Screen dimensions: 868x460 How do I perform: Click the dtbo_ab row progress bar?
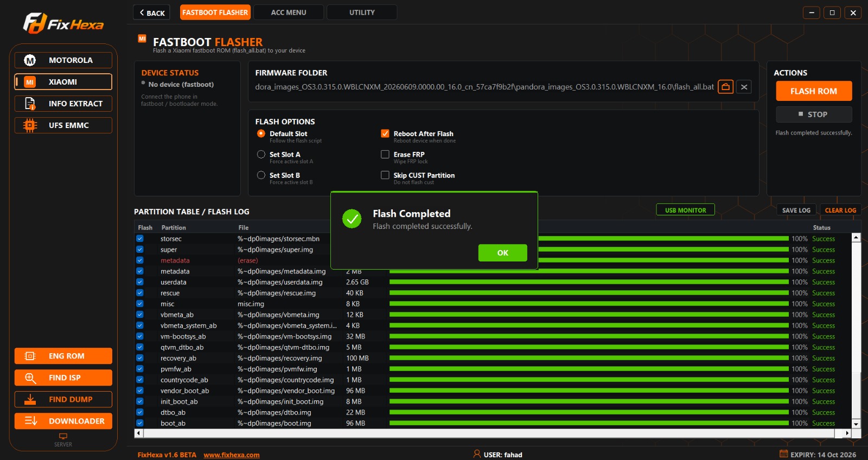(x=589, y=412)
